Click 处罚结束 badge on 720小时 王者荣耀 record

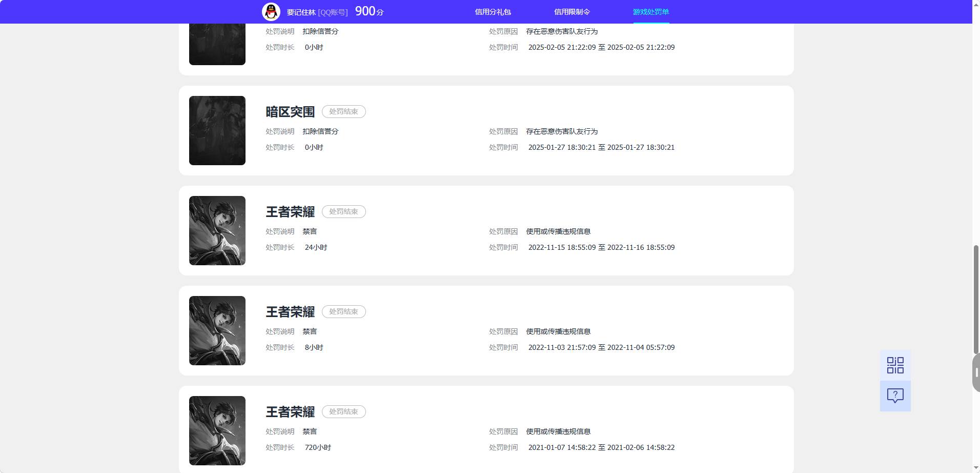[x=343, y=411]
